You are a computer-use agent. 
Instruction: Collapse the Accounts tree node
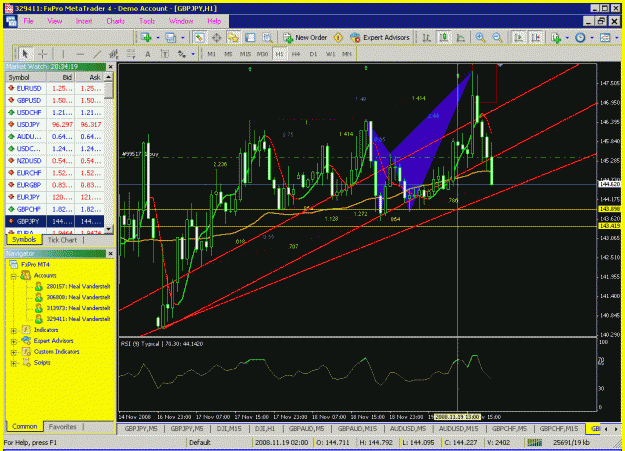tap(14, 276)
